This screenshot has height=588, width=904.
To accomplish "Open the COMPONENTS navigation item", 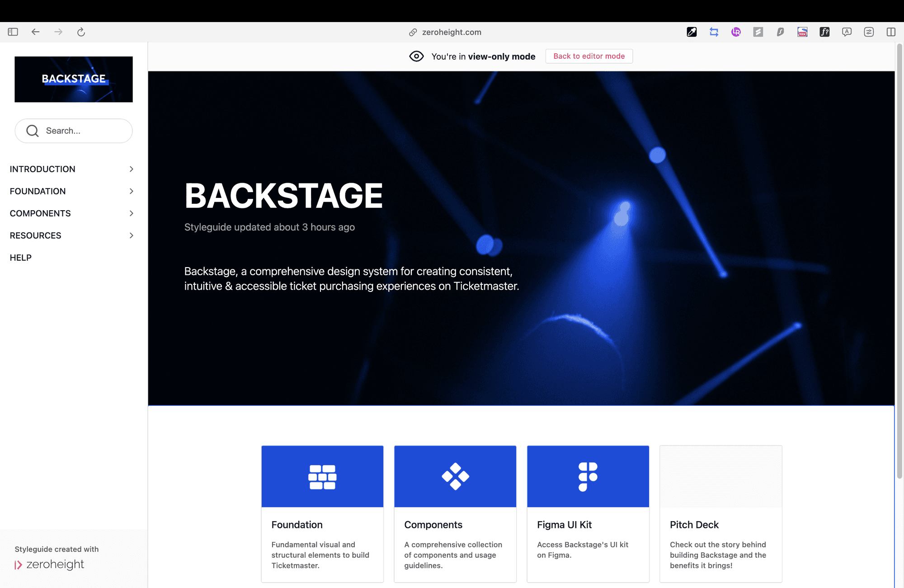I will click(40, 213).
